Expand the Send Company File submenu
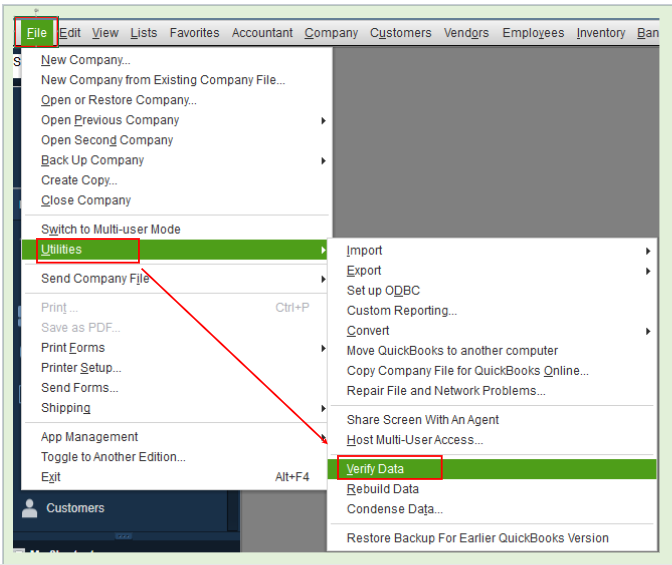The image size is (672, 565). tap(176, 279)
